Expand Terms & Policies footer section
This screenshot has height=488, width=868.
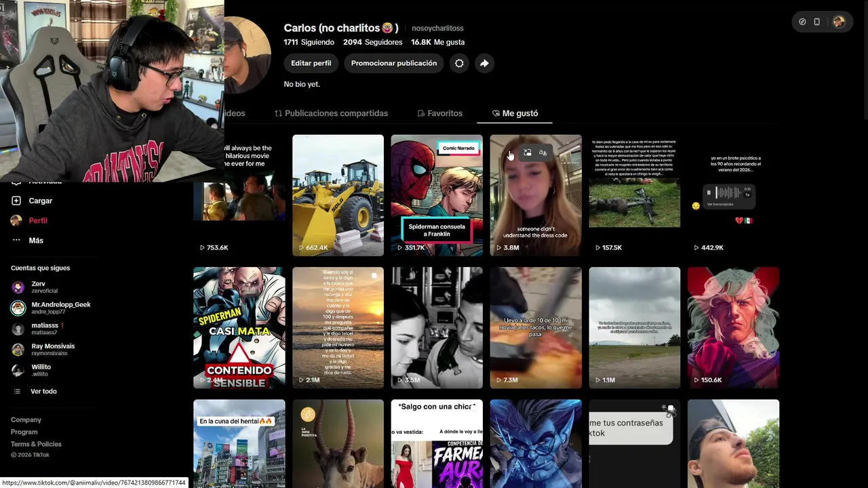pos(36,444)
